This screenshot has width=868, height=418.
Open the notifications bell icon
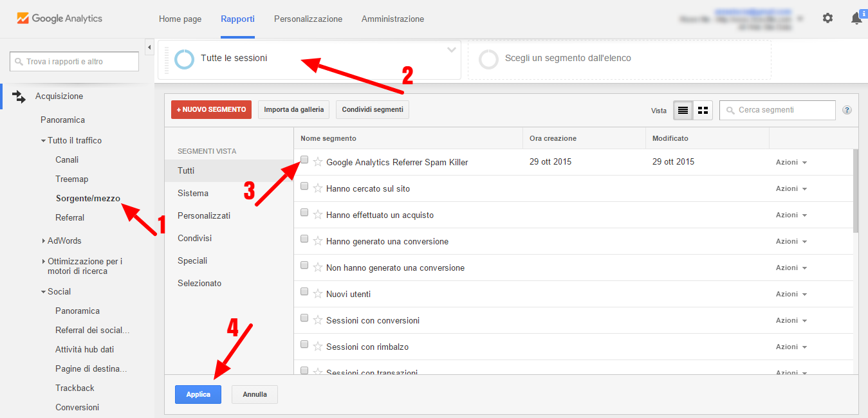pos(856,19)
